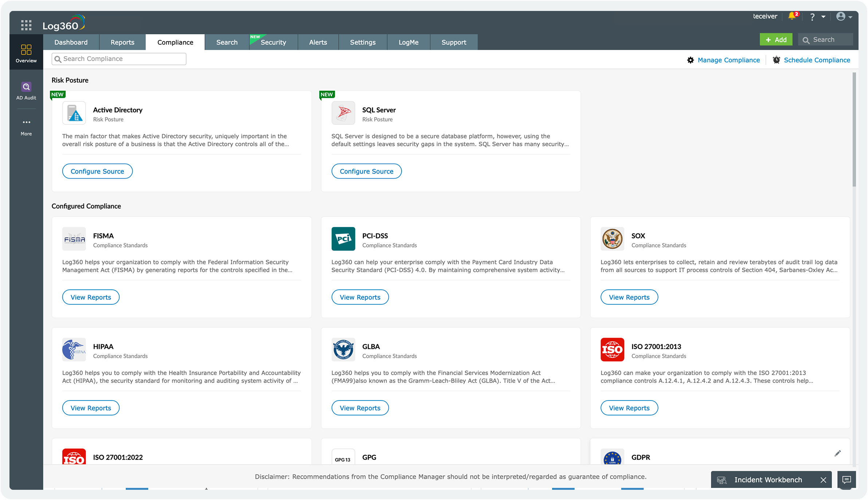The width and height of the screenshot is (868, 500).
Task: Open the Settings tab
Action: point(363,42)
